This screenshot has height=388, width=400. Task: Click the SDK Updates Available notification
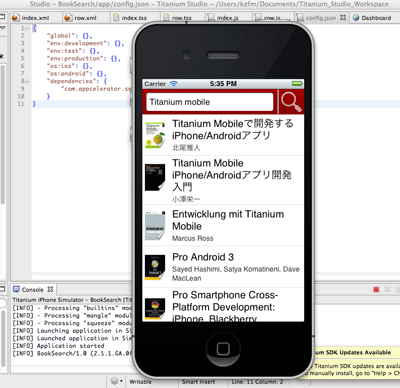coord(353,352)
